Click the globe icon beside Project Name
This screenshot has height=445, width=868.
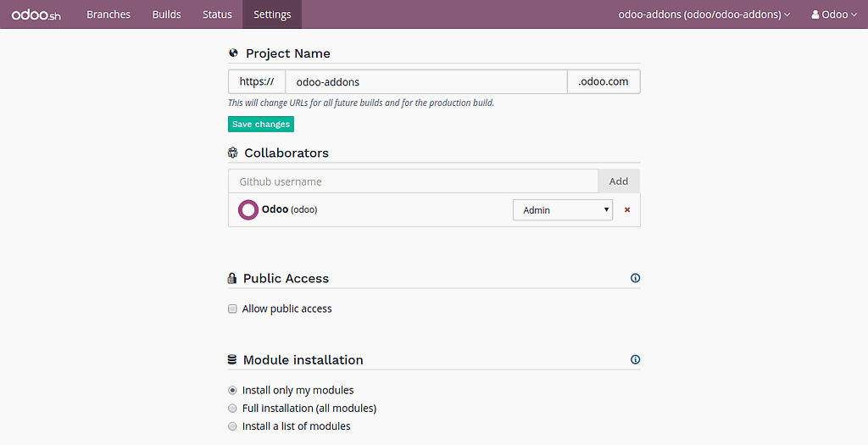(233, 53)
